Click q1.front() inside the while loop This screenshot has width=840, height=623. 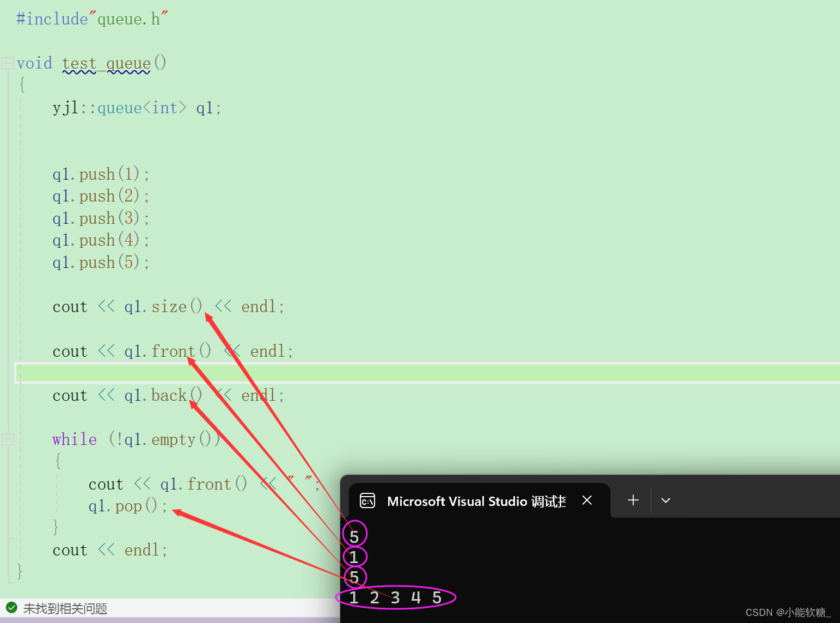coord(204,484)
